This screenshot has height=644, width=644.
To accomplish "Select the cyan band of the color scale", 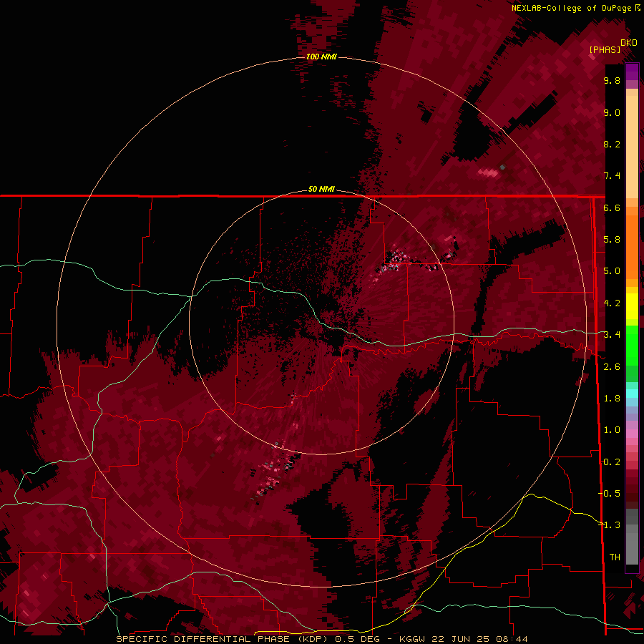I will tap(632, 394).
